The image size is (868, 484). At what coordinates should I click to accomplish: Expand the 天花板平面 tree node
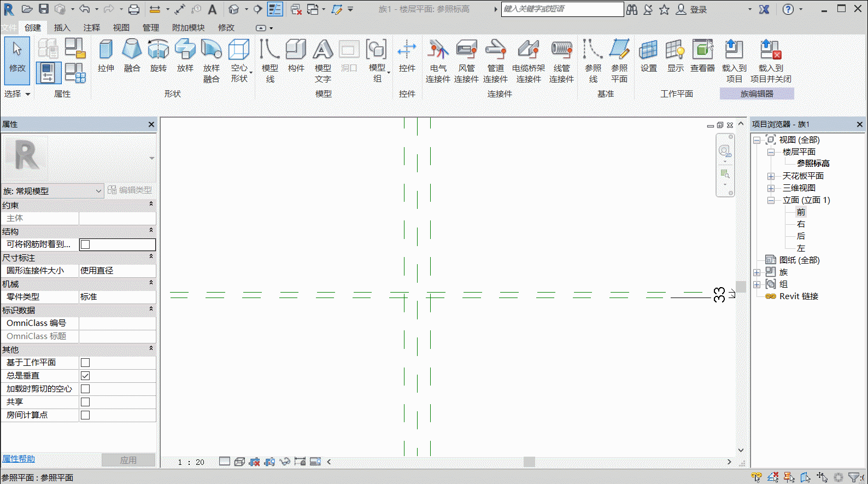[x=771, y=176]
